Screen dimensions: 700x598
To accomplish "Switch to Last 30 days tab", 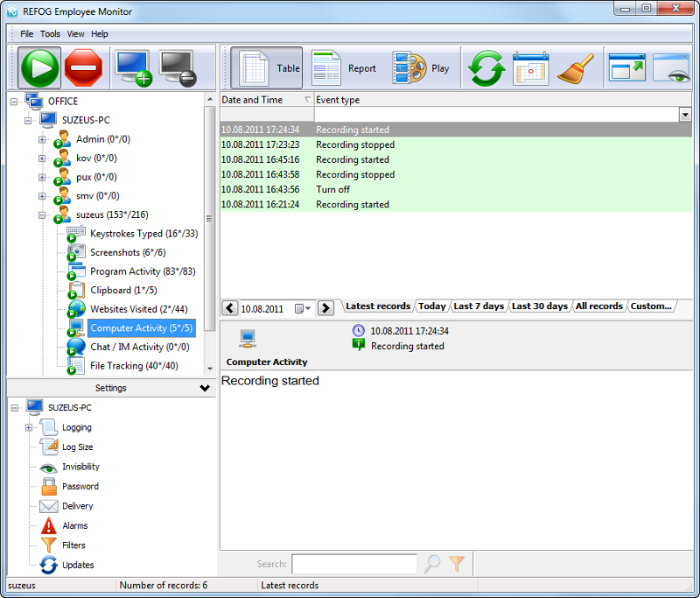I will point(539,306).
